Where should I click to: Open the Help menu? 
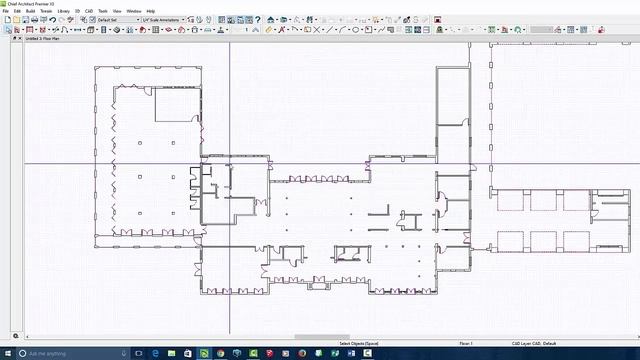151,11
